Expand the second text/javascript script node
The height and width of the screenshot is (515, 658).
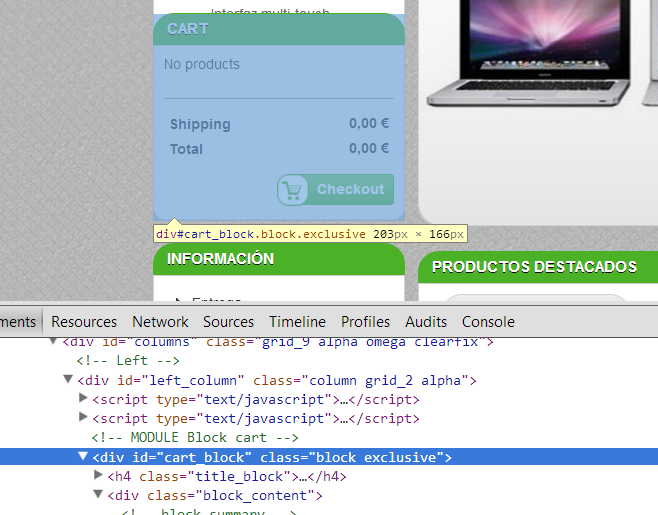click(x=83, y=417)
